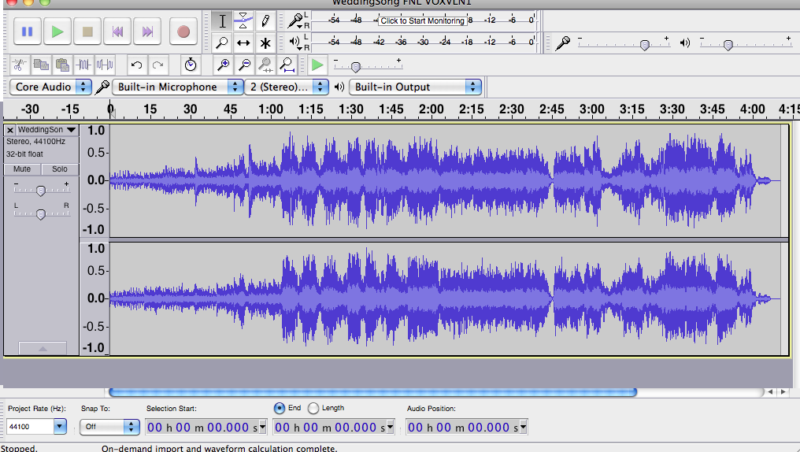Start playback with the green Play button
Image resolution: width=800 pixels, height=452 pixels.
pyautogui.click(x=57, y=32)
